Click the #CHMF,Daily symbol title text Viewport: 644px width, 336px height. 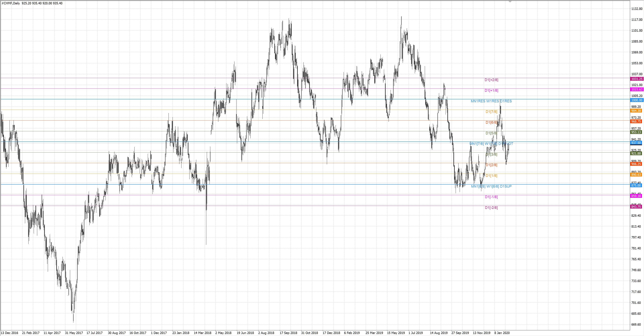pyautogui.click(x=11, y=3)
